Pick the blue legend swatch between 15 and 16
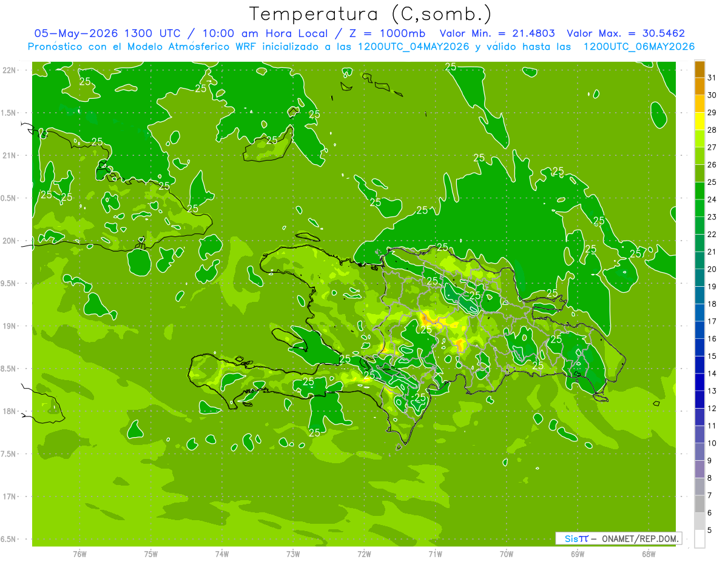 pos(699,347)
